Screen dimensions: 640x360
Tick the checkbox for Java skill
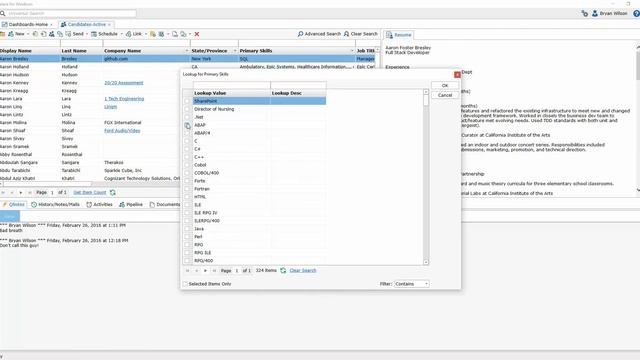[x=187, y=229]
